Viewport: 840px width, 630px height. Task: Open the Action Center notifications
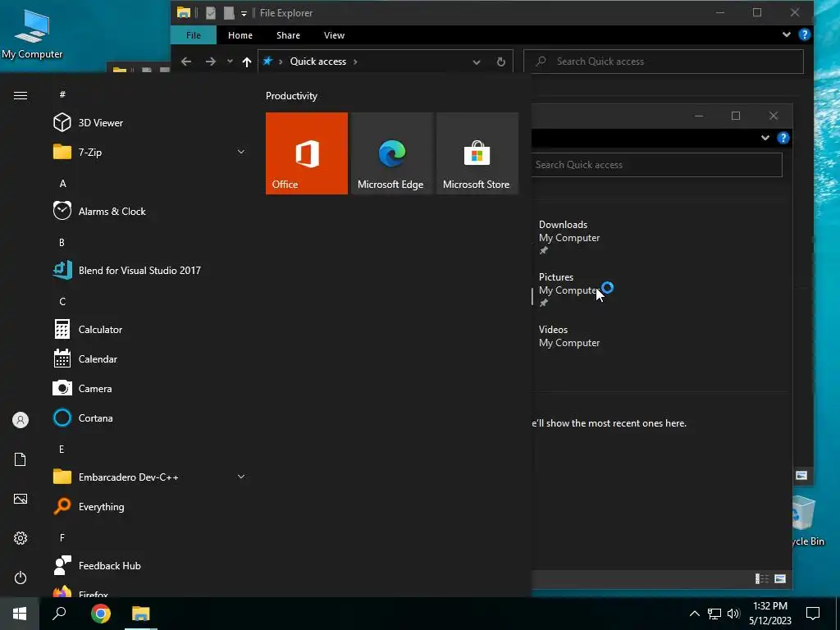click(813, 614)
